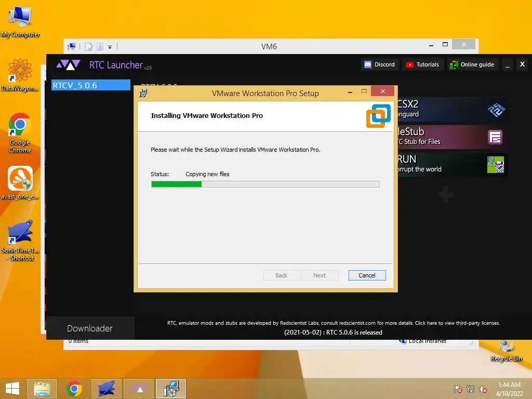Switch to RTC Launcher taskbar icon
This screenshot has height=399, width=532.
click(x=139, y=389)
